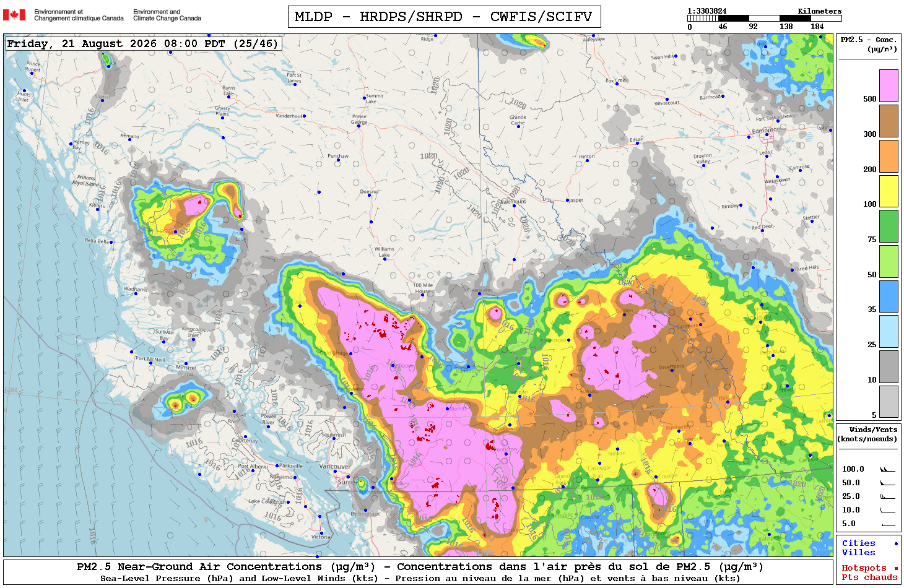Click the Vanderhoof label on the map
This screenshot has width=904, height=588.
289,116
